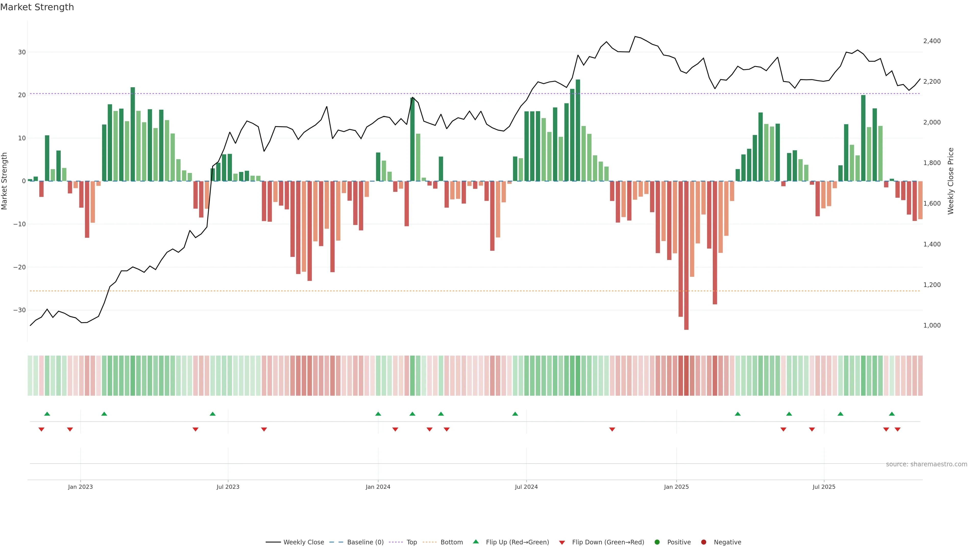This screenshot has height=551, width=980.
Task: Click the flip-down marker left of Jan 2025
Action: (612, 429)
